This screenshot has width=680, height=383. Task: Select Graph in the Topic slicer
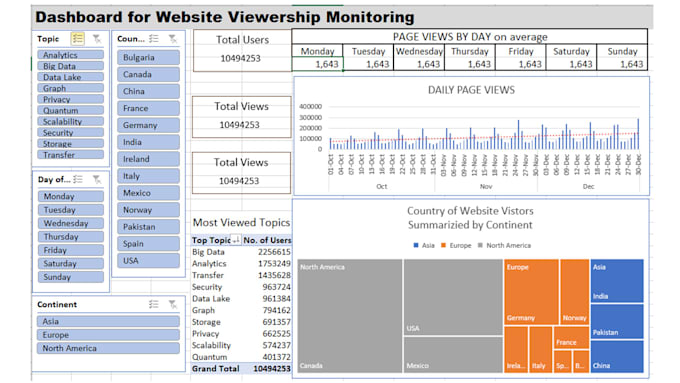click(70, 88)
